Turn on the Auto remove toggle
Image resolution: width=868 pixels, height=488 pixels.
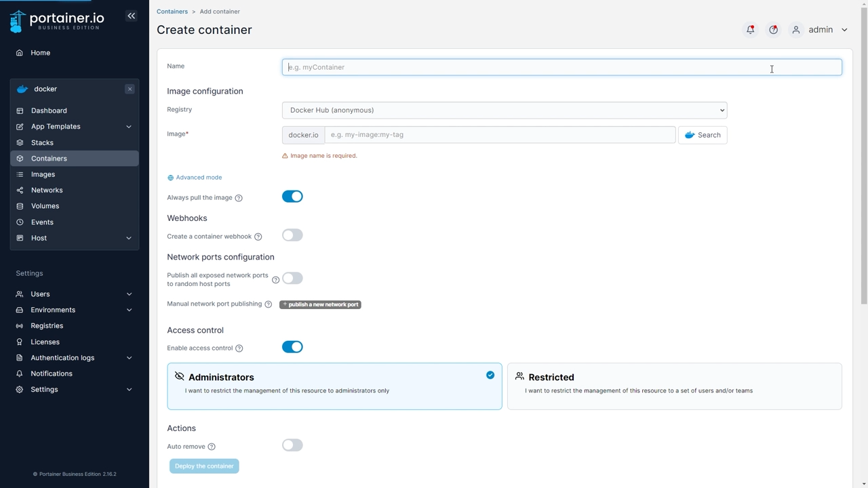tap(292, 445)
